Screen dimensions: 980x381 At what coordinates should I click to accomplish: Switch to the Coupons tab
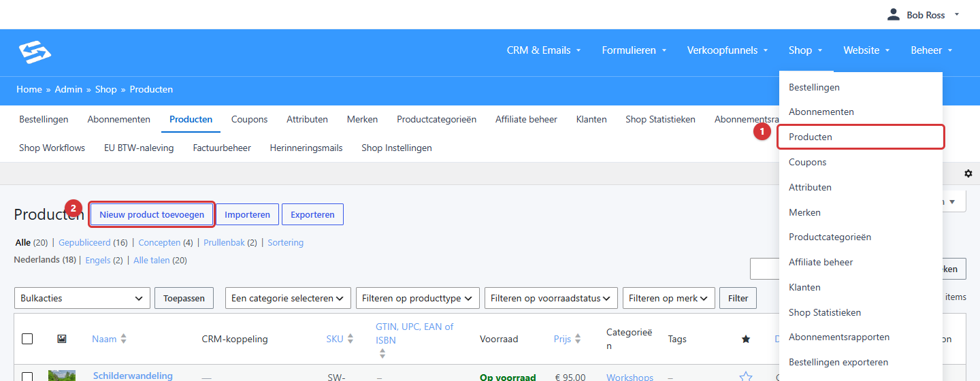click(x=250, y=119)
